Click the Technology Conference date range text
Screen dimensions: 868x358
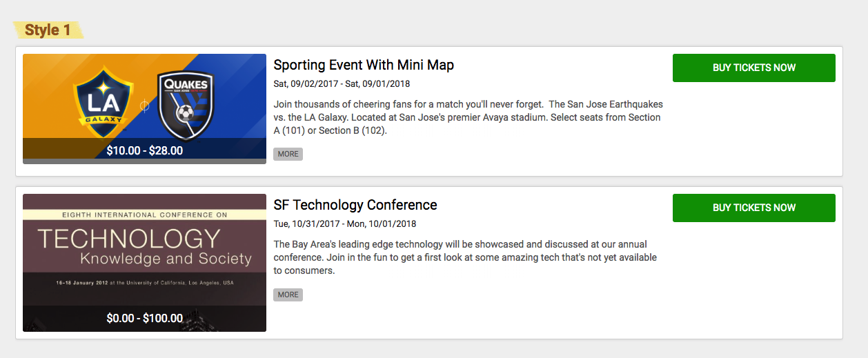(x=344, y=223)
